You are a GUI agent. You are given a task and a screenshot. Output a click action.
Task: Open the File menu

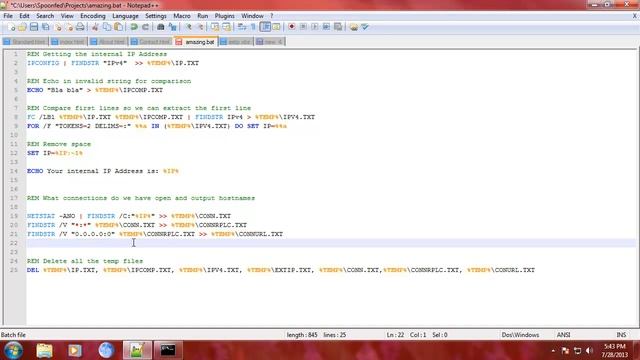(8, 16)
